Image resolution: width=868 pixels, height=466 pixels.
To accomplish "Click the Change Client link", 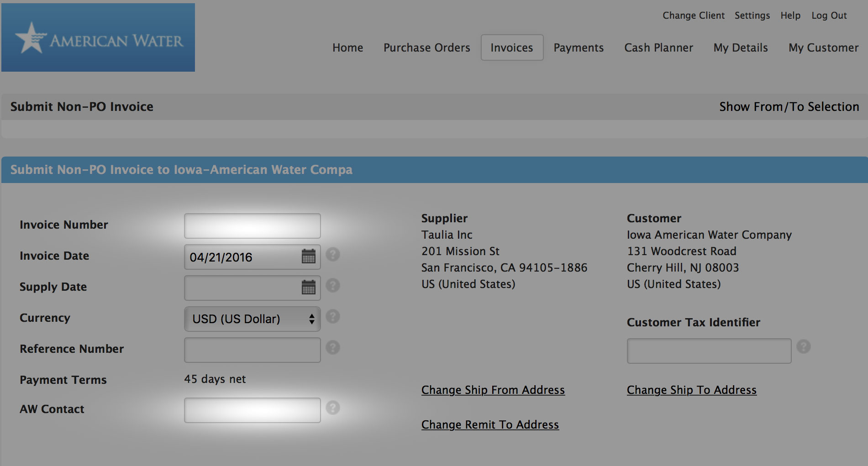I will (694, 16).
